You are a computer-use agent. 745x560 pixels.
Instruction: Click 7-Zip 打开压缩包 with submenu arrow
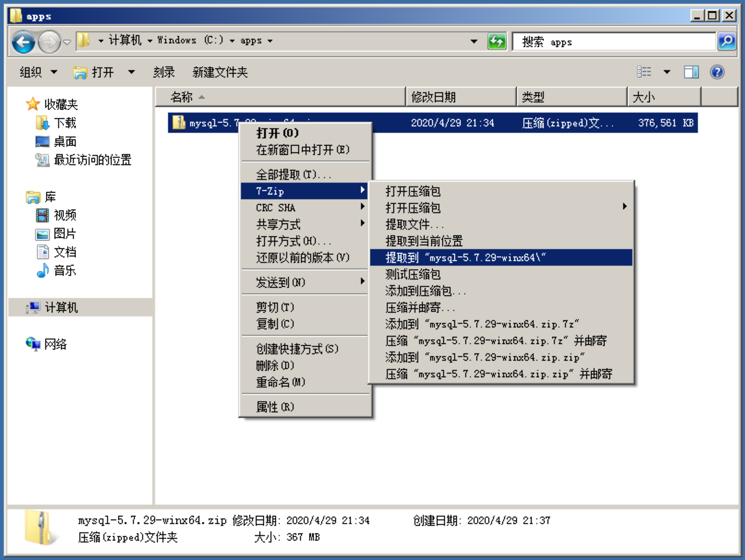501,208
